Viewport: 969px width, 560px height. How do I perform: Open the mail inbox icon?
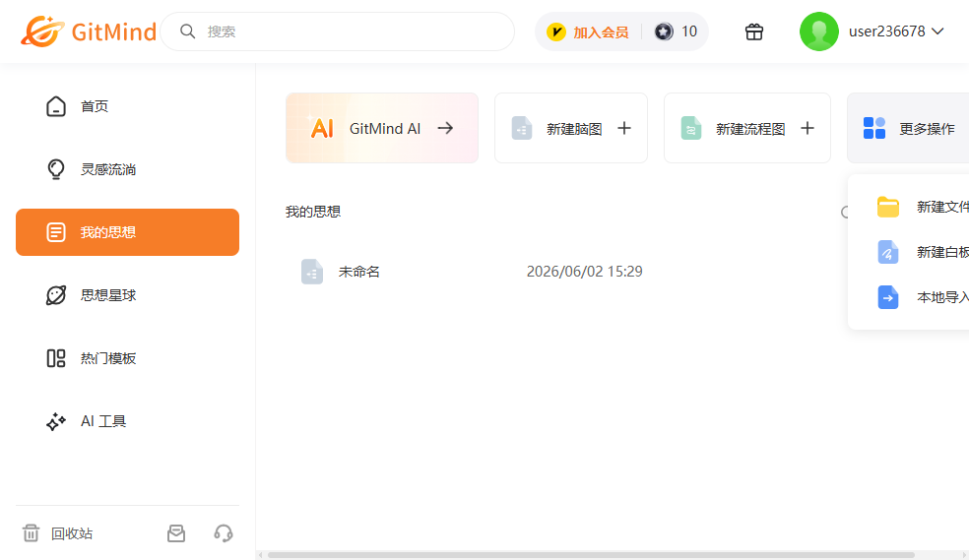coord(176,533)
